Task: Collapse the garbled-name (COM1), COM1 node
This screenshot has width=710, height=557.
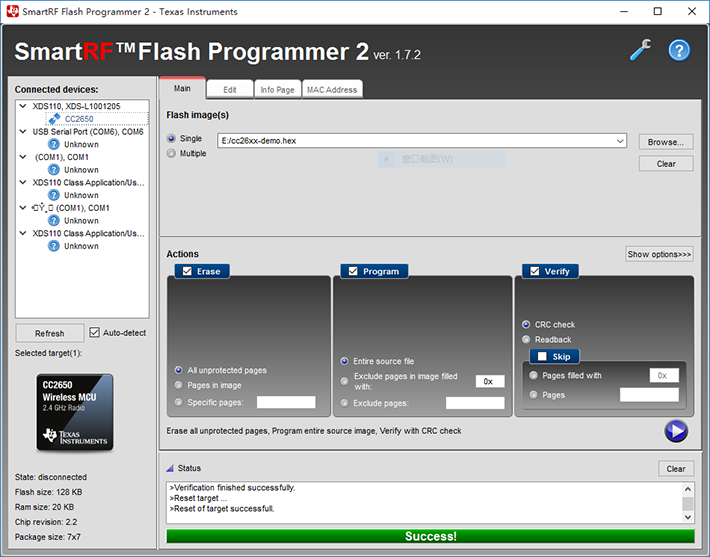Action: point(23,207)
